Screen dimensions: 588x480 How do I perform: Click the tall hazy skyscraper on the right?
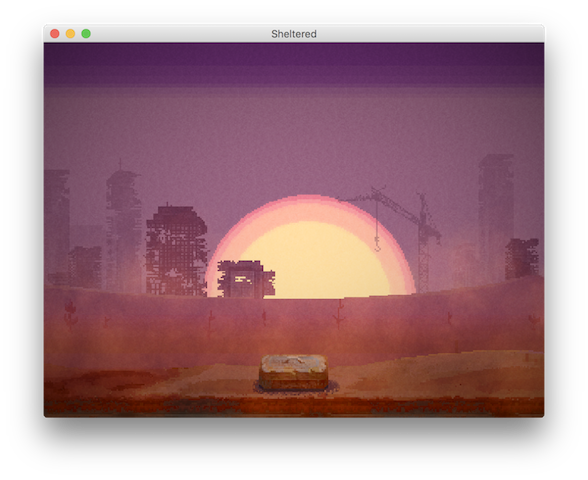496,218
